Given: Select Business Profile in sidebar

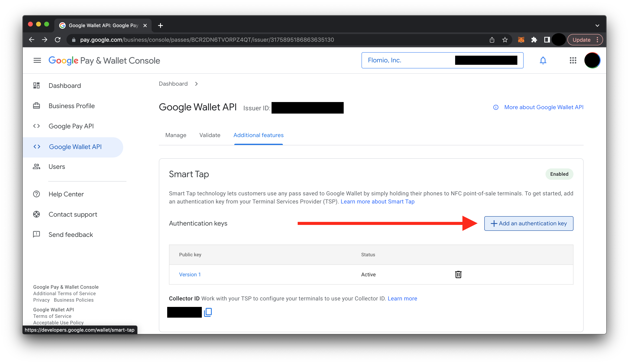Looking at the screenshot, I should (72, 106).
